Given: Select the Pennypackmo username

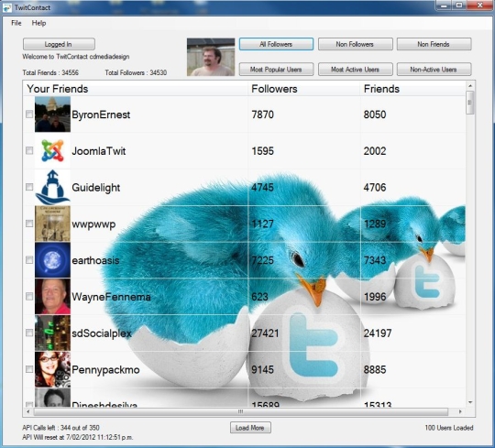Looking at the screenshot, I should coord(105,370).
